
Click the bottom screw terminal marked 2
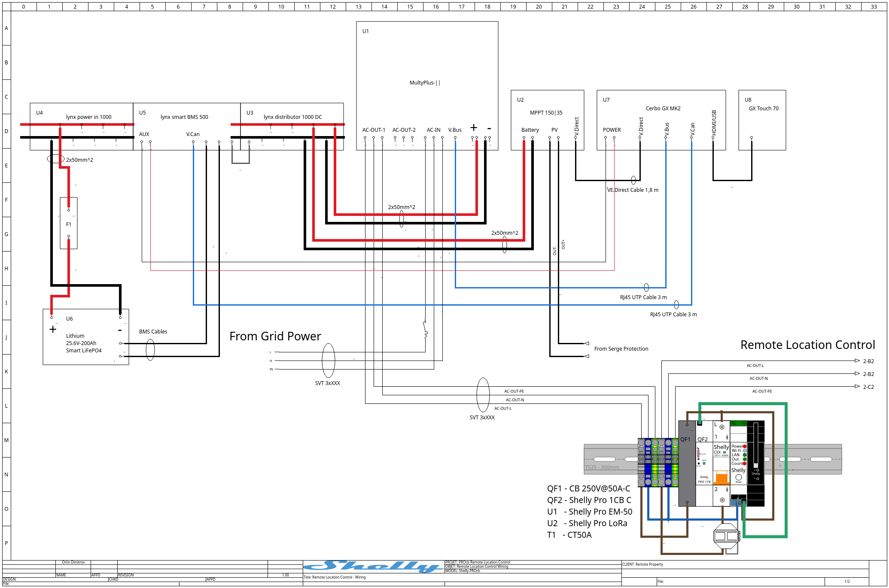click(x=722, y=500)
